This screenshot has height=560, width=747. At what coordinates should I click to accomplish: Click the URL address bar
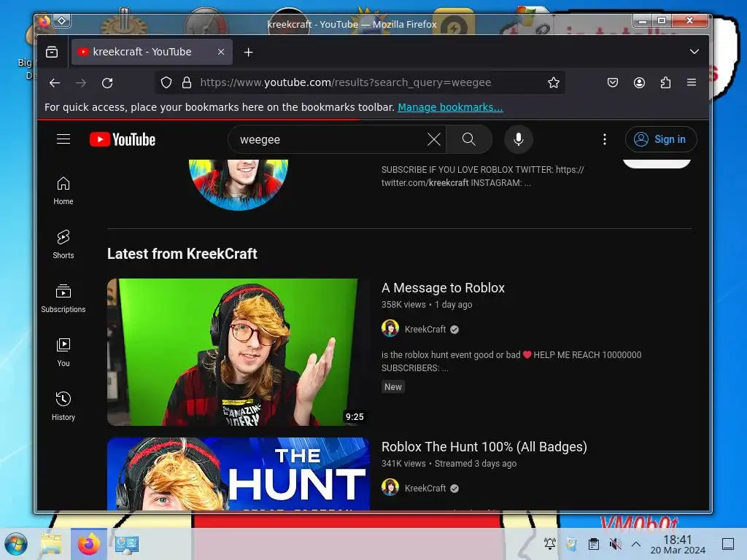[360, 83]
